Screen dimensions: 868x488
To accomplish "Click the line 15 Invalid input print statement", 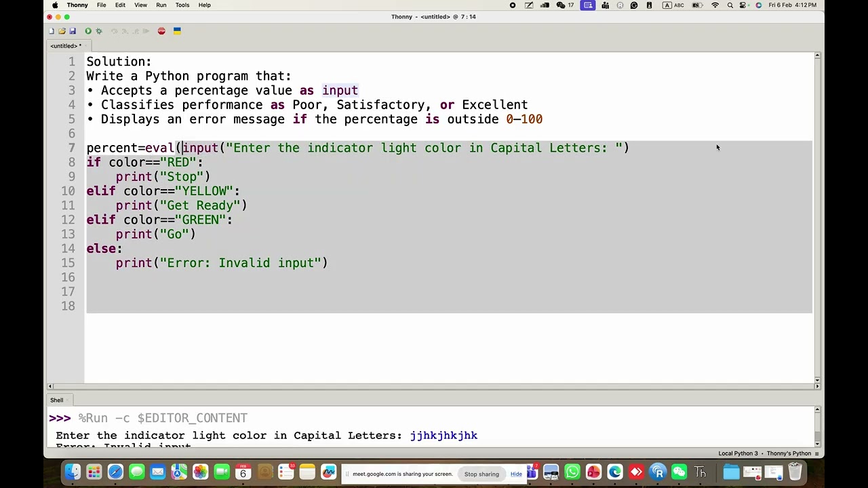I will [x=221, y=263].
